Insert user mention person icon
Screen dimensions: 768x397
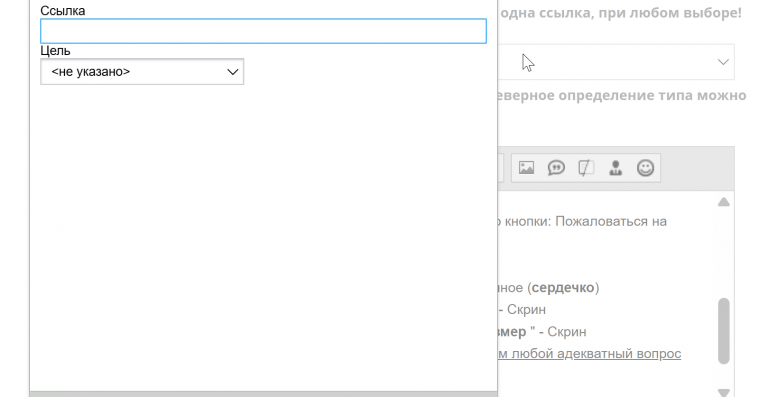(616, 168)
